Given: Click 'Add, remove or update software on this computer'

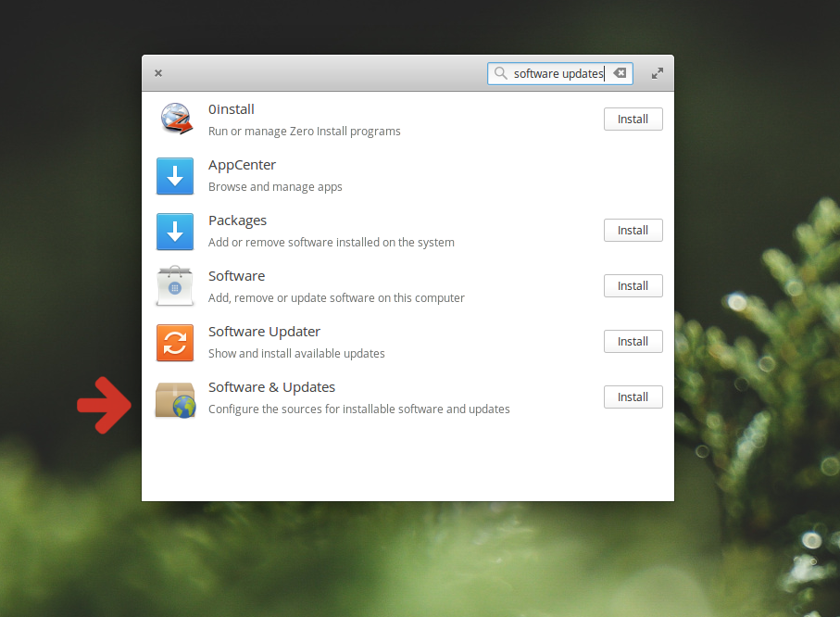Looking at the screenshot, I should click(336, 298).
